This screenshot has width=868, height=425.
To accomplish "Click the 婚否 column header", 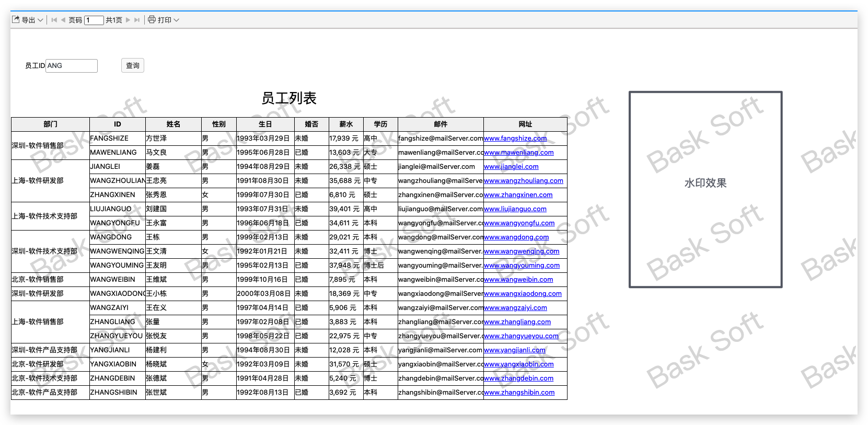I will pyautogui.click(x=311, y=124).
